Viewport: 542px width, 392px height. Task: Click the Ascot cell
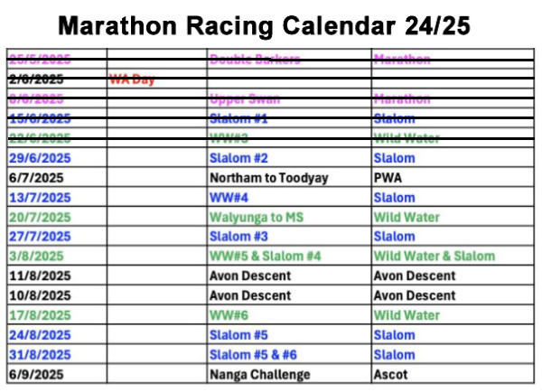pyautogui.click(x=390, y=375)
